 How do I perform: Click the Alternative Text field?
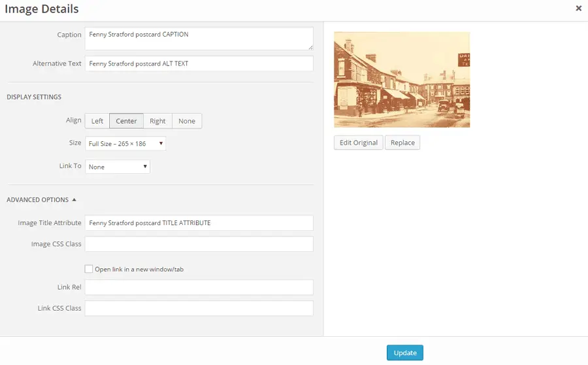(199, 63)
